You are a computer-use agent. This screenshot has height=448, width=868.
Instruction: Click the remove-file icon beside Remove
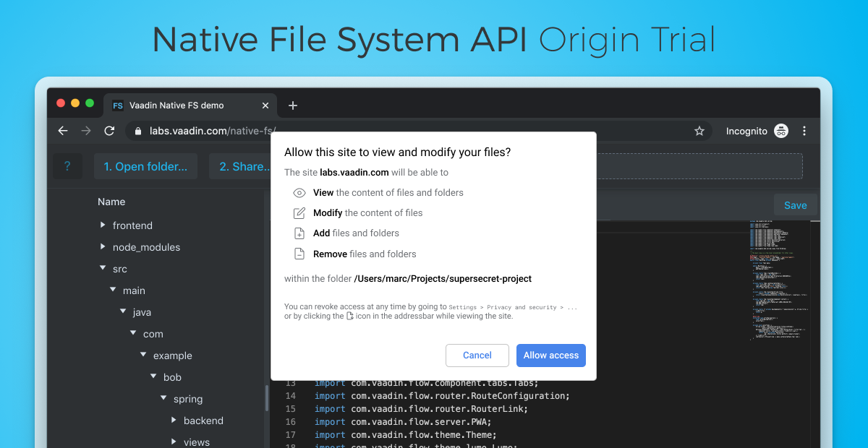(299, 254)
